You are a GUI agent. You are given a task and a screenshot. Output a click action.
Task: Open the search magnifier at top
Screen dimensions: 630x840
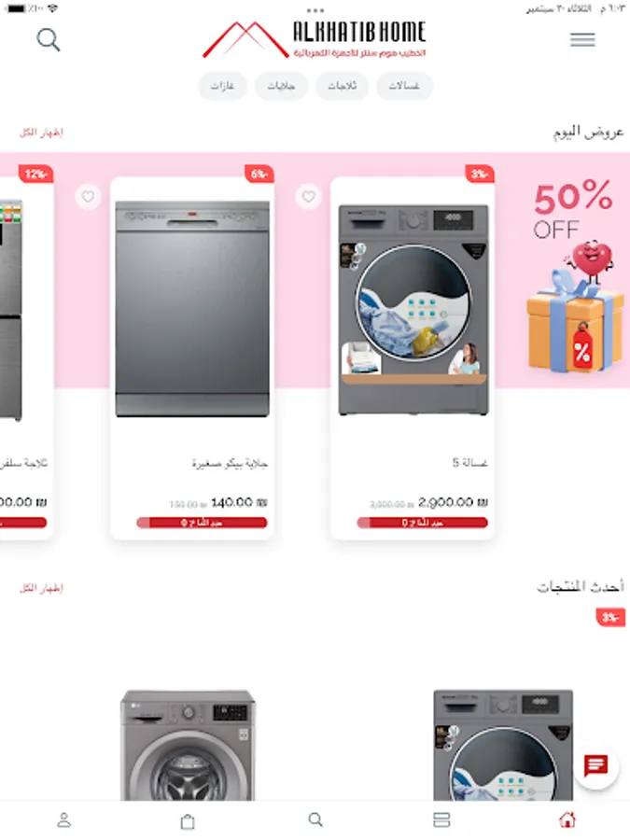49,39
